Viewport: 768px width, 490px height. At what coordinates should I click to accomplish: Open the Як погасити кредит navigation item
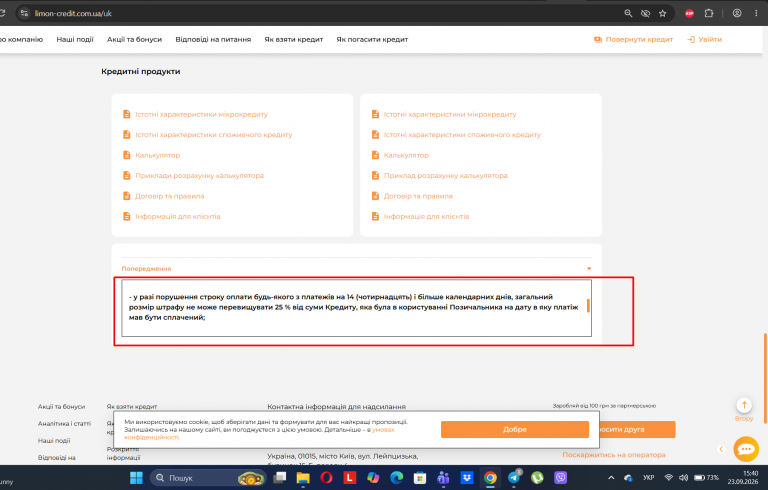pyautogui.click(x=372, y=39)
